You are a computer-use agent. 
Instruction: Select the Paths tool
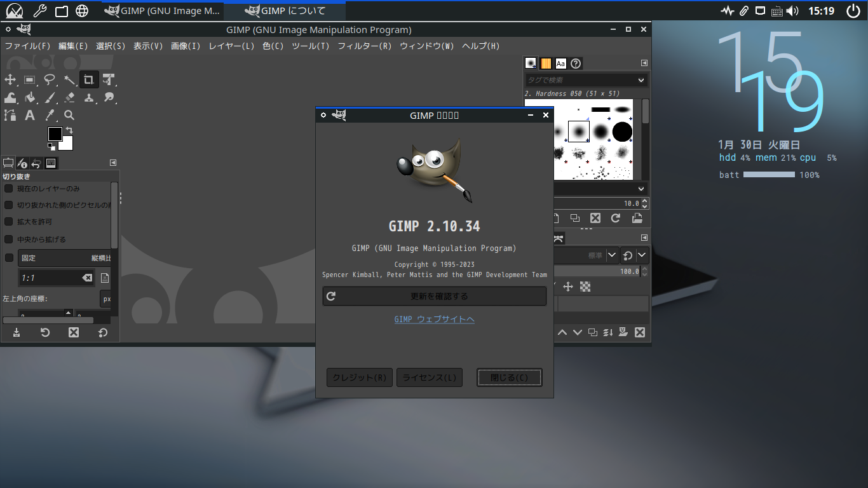(10, 115)
